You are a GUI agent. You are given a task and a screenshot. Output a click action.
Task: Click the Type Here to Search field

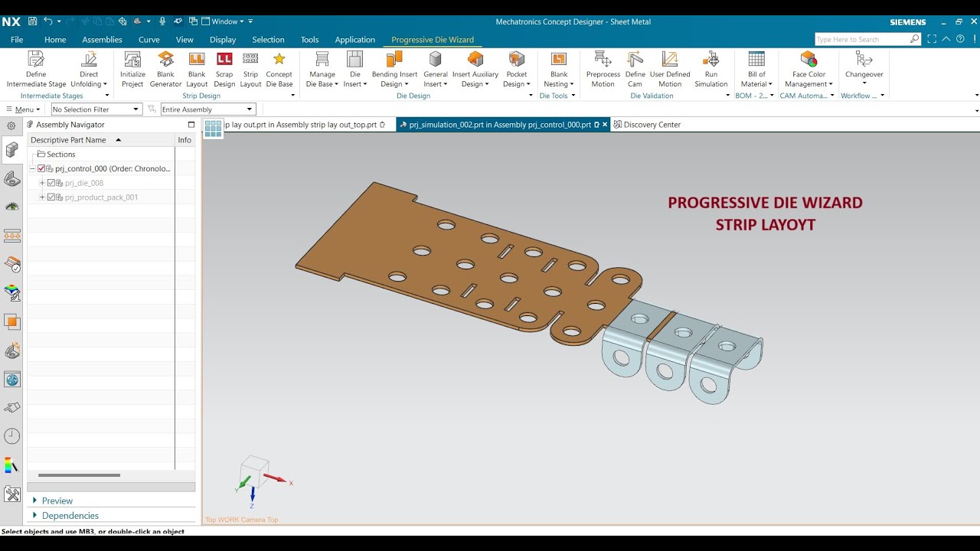[x=867, y=39]
